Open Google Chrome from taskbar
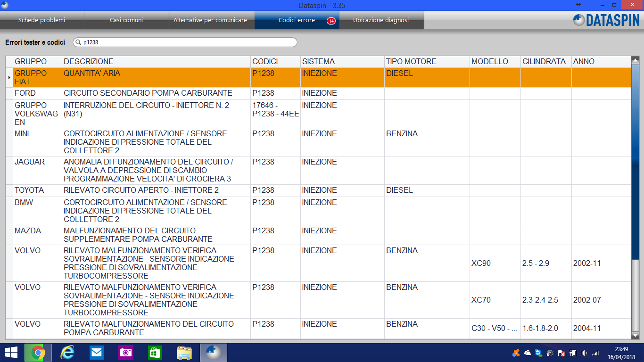The width and height of the screenshot is (644, 362). 38,353
